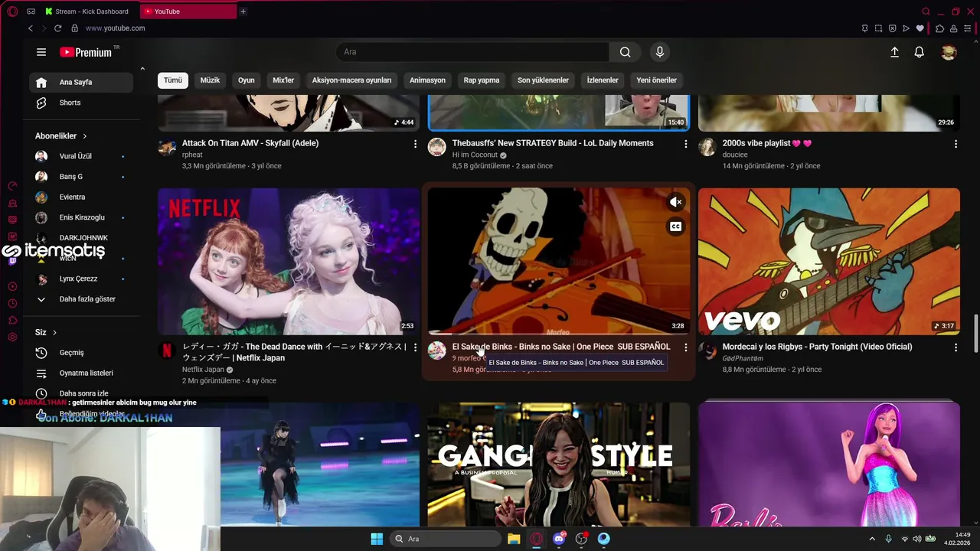Select the Animasyon filter chip
Viewport: 980px width, 551px height.
pyautogui.click(x=427, y=80)
